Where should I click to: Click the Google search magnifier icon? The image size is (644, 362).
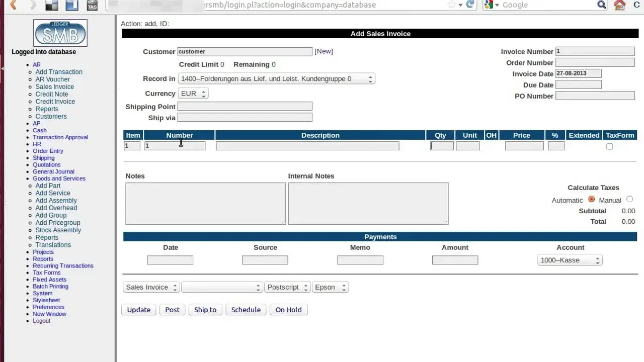click(601, 5)
